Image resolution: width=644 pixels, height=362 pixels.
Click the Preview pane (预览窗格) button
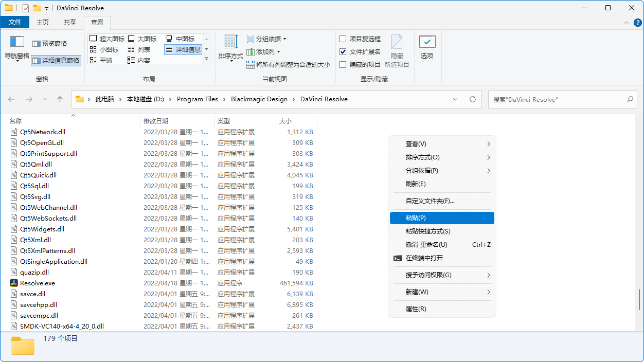pyautogui.click(x=49, y=44)
